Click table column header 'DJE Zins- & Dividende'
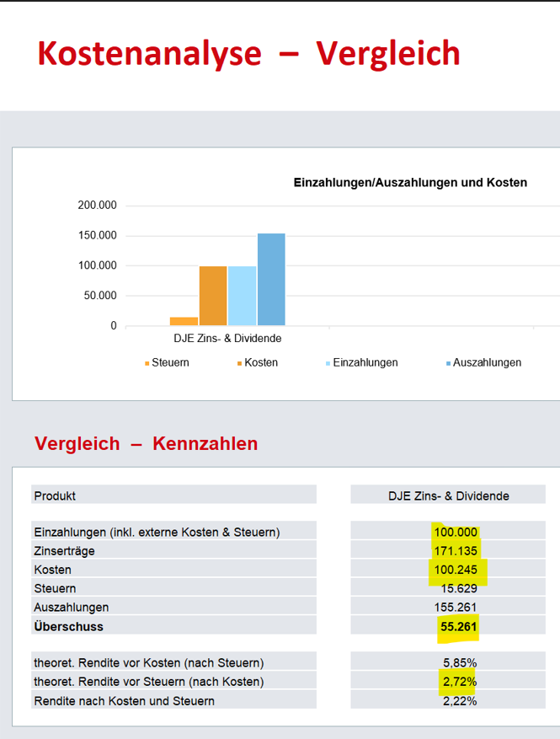This screenshot has width=560, height=739. click(x=448, y=495)
